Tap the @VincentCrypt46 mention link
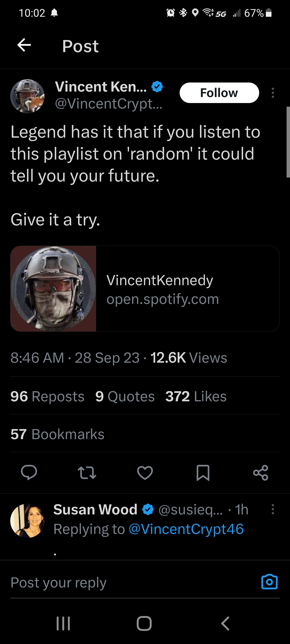 click(186, 529)
